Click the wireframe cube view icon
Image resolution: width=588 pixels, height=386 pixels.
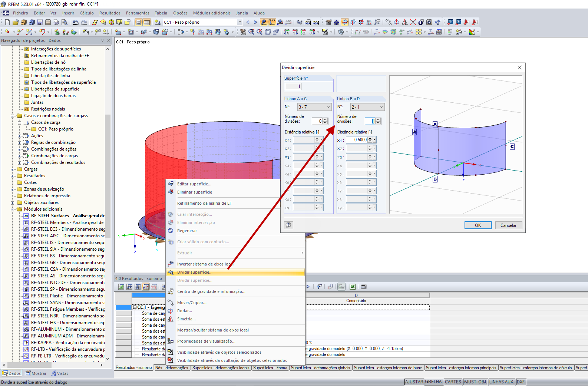coord(268,32)
